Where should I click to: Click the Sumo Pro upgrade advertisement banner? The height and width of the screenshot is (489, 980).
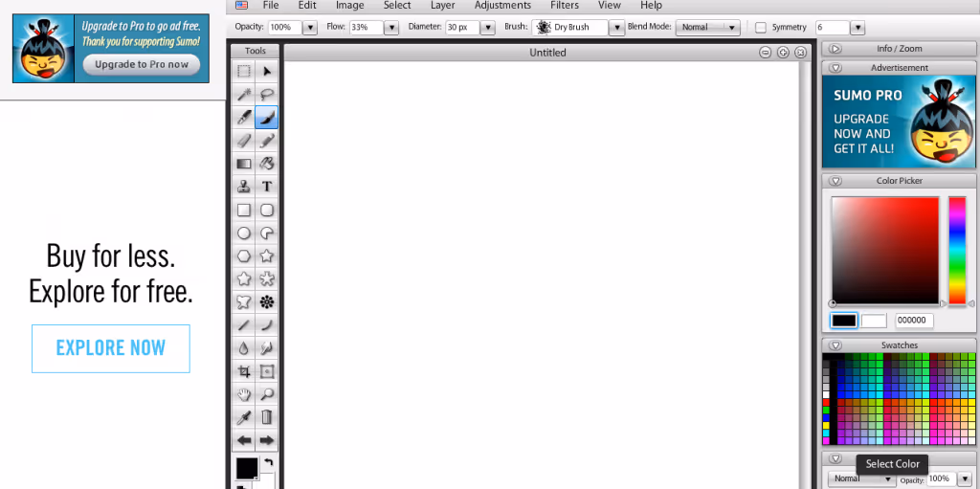pos(899,122)
